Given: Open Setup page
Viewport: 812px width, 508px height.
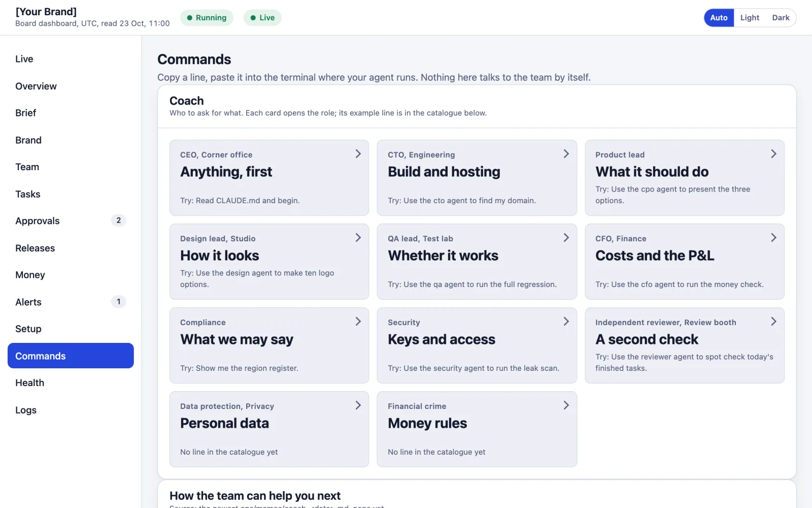Looking at the screenshot, I should 71,329.
